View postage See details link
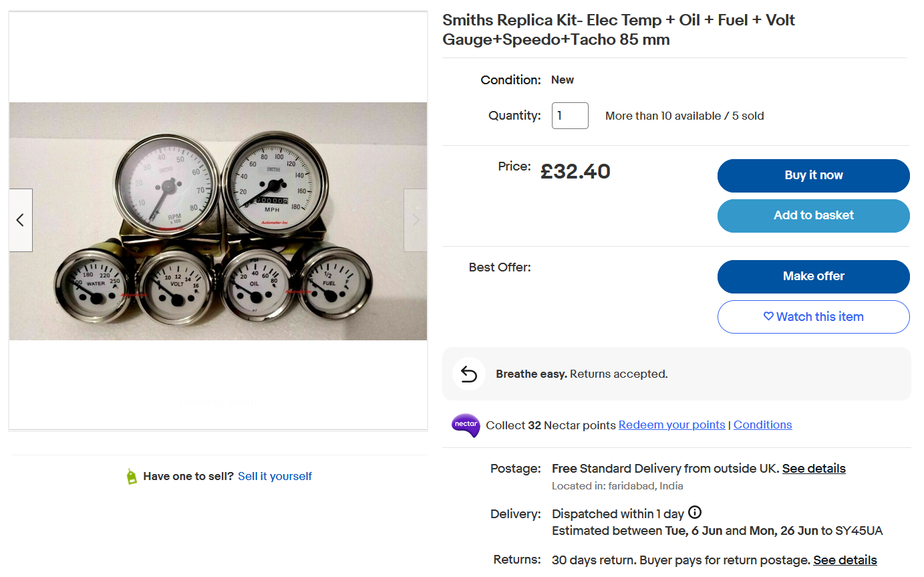Image resolution: width=924 pixels, height=577 pixels. 814,469
